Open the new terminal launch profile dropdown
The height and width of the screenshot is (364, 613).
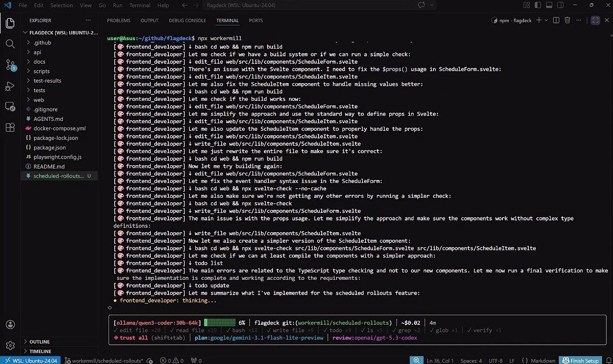(546, 20)
